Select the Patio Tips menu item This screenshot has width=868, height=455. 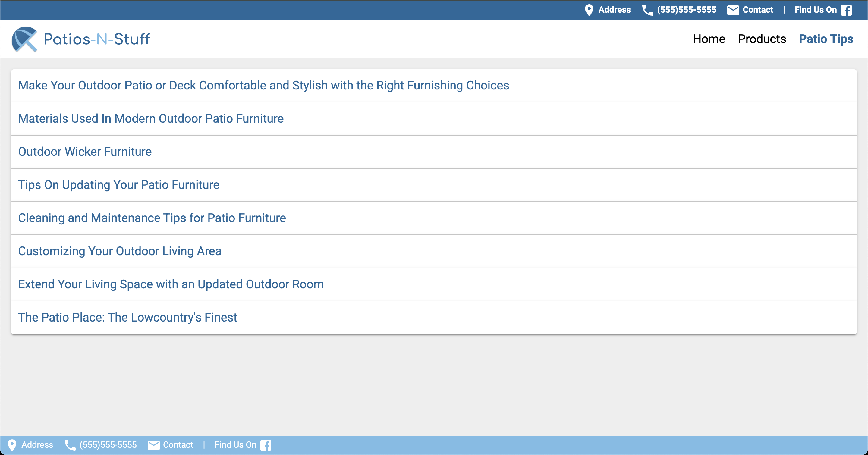(826, 39)
